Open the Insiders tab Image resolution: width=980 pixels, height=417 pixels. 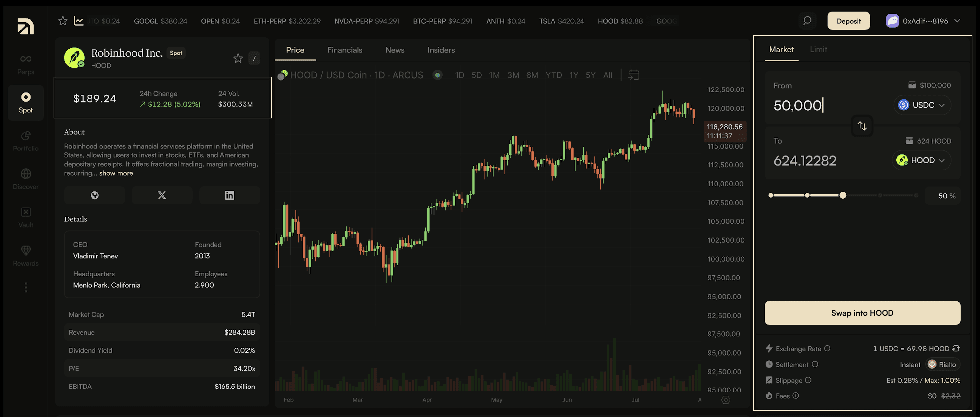tap(441, 50)
